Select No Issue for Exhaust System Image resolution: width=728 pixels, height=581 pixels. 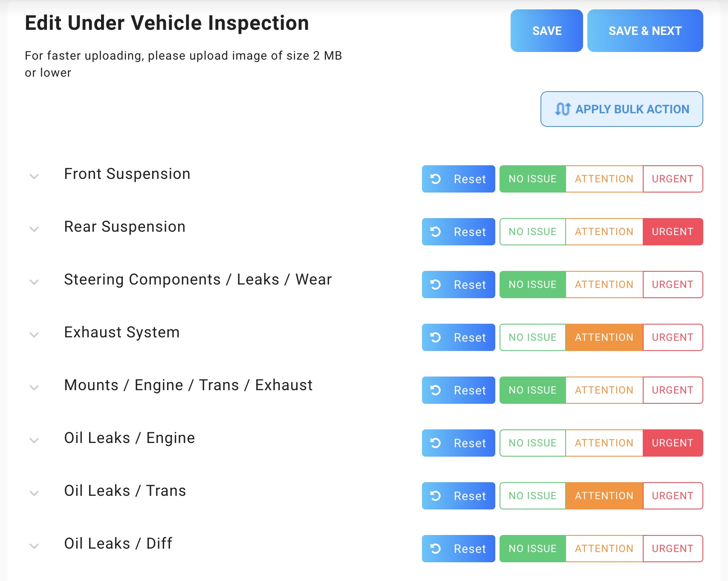[x=532, y=337]
